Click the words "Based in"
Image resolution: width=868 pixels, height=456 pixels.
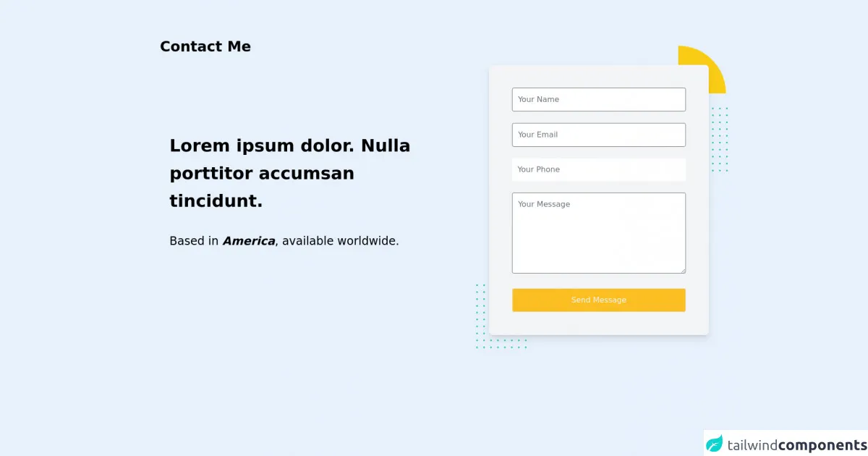[194, 241]
